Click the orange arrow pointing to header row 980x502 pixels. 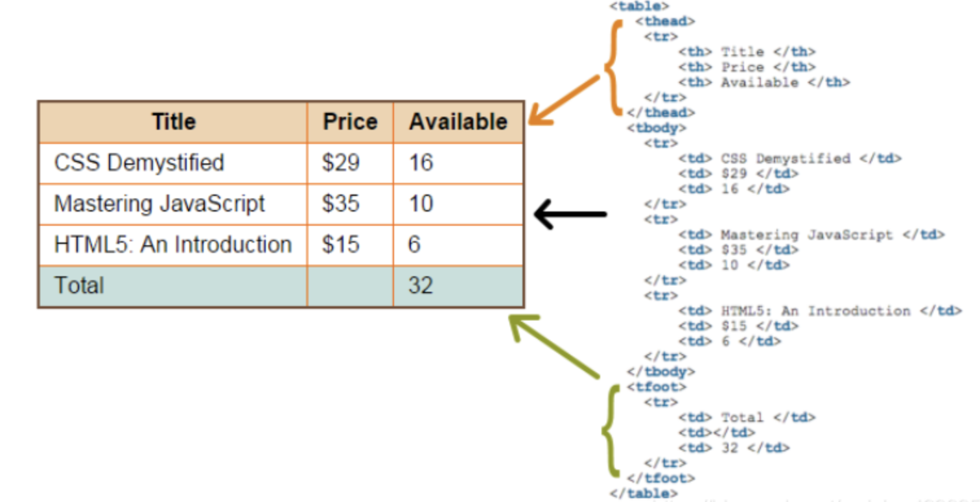click(563, 100)
